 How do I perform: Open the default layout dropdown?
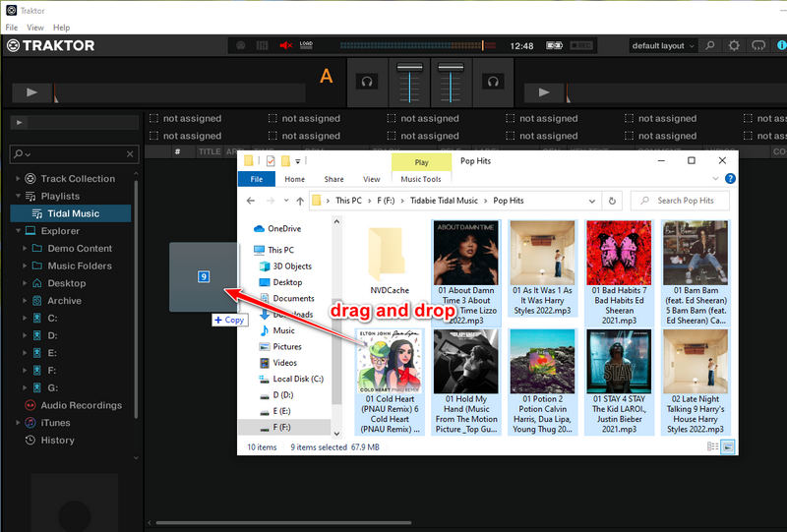tap(662, 45)
